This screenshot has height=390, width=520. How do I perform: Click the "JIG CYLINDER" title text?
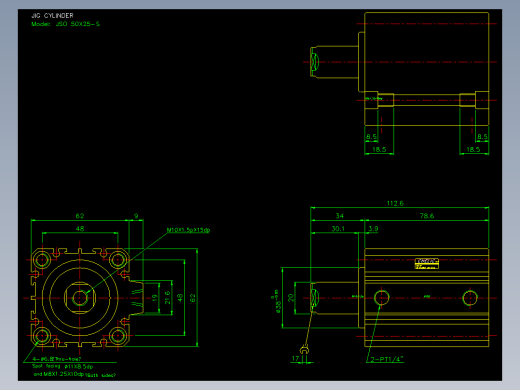tap(52, 16)
